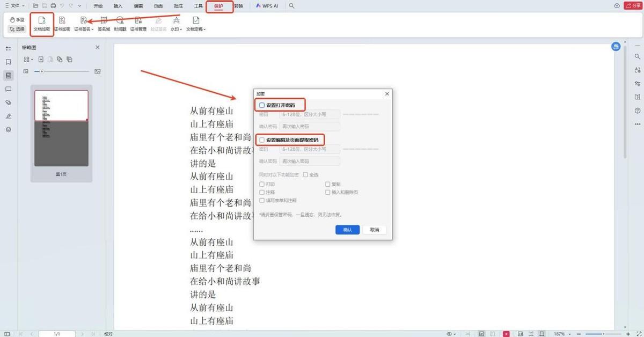Click 取消 to cancel the encryption dialog
644x337 pixels.
374,230
